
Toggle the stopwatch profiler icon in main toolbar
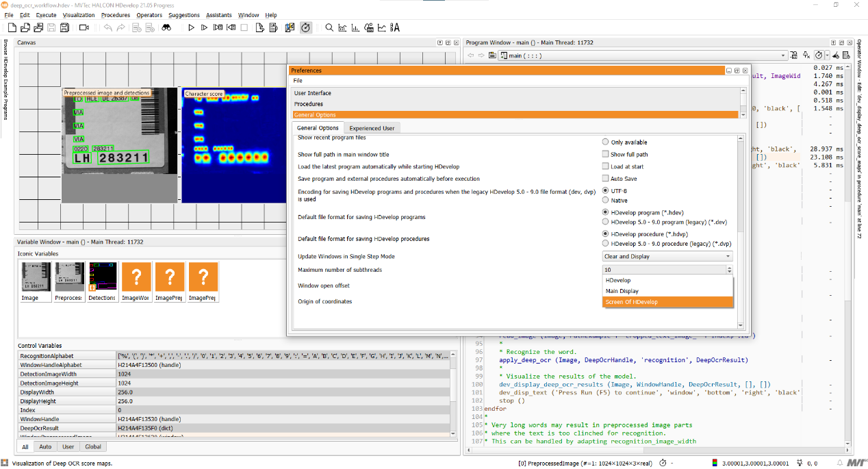point(306,27)
